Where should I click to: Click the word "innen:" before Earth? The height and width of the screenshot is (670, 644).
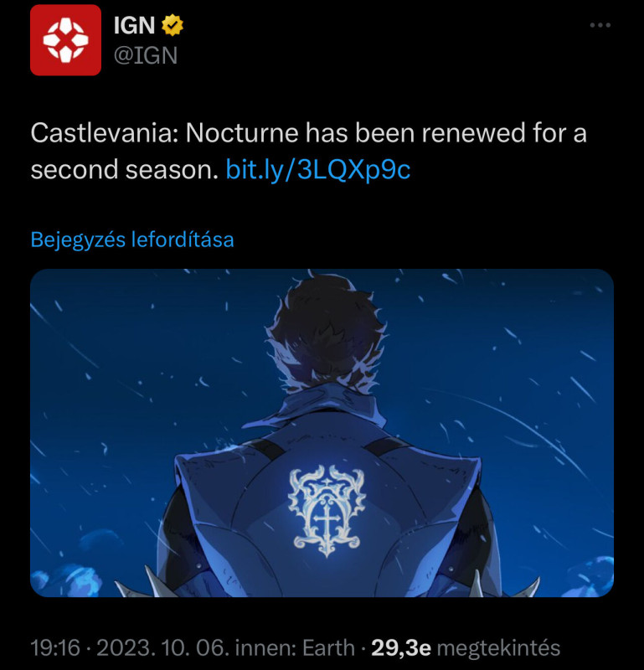[x=265, y=647]
